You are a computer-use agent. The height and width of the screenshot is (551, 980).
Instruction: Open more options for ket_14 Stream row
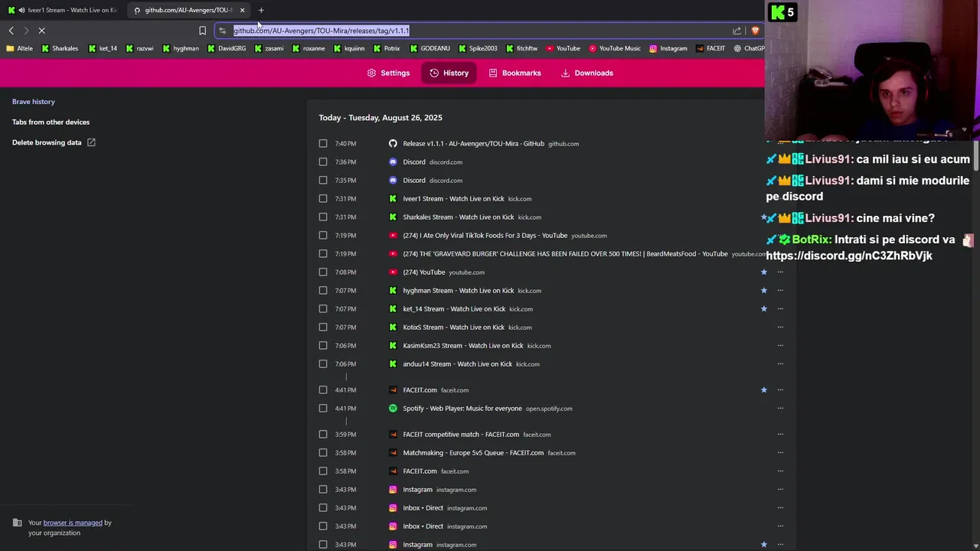coord(780,309)
